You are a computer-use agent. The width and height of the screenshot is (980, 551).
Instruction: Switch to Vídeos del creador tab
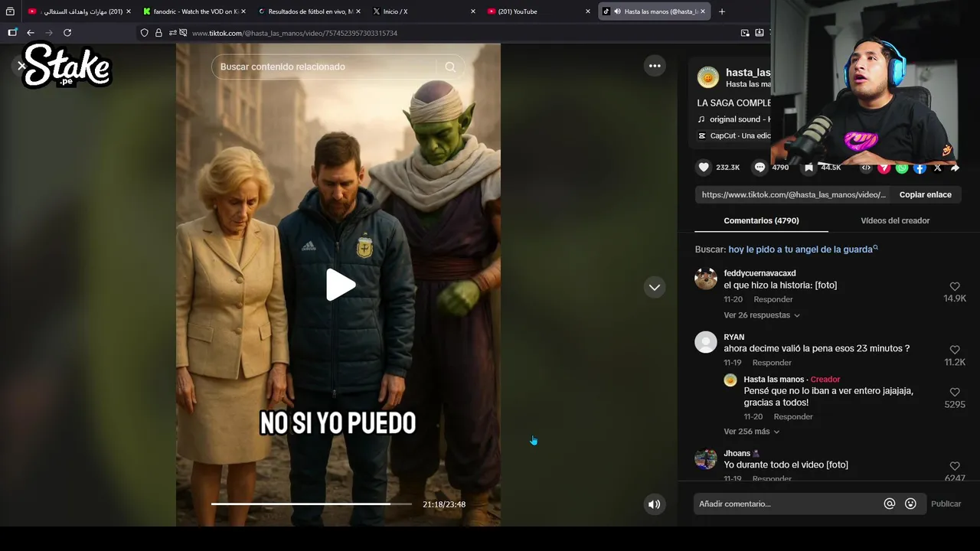[x=895, y=220]
